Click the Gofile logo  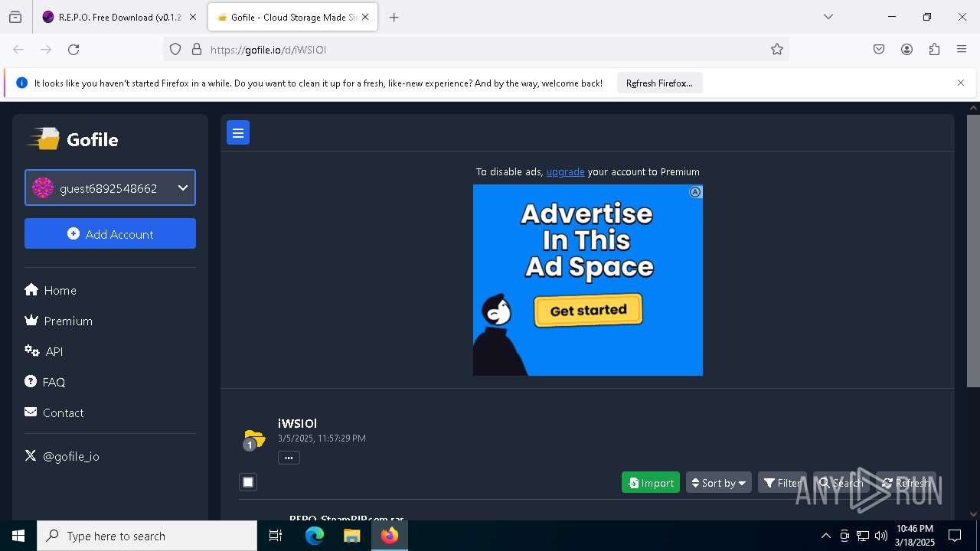click(73, 139)
